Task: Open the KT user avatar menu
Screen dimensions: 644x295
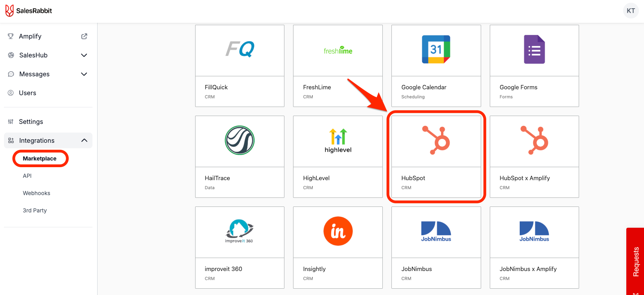Action: (x=631, y=11)
